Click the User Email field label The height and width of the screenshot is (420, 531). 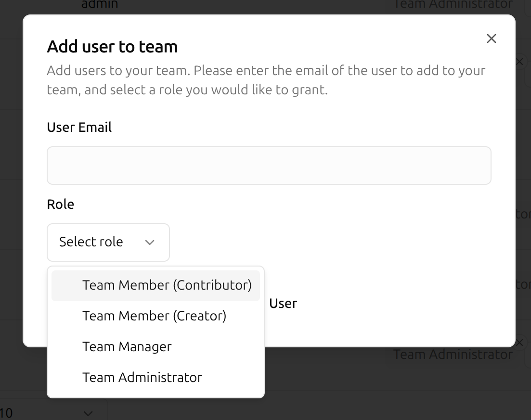tap(79, 127)
